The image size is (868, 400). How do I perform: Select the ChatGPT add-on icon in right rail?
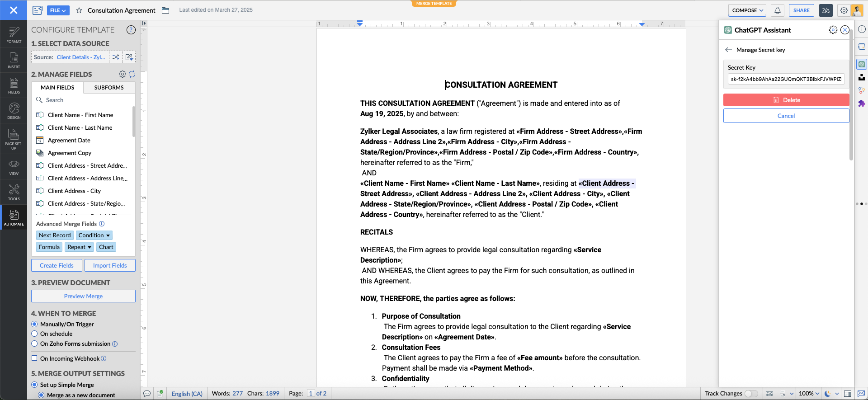point(862,64)
